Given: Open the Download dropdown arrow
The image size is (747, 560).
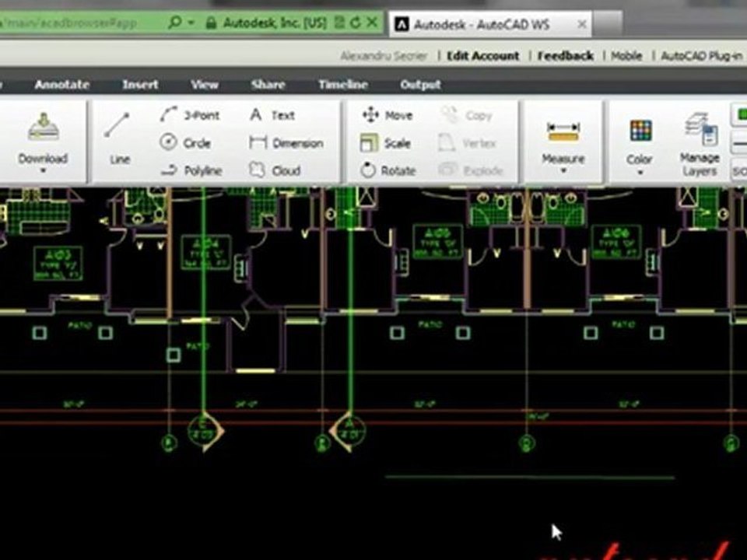Looking at the screenshot, I should pos(43,170).
